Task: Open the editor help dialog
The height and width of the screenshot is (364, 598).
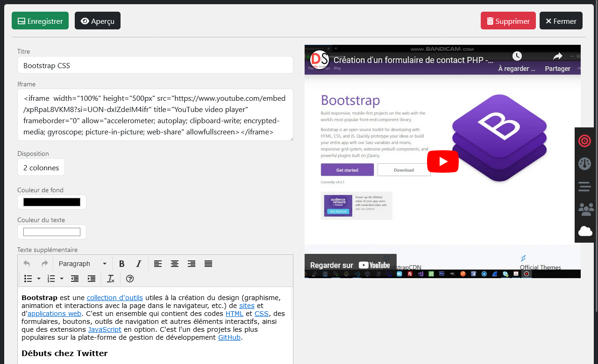Action: (x=130, y=279)
